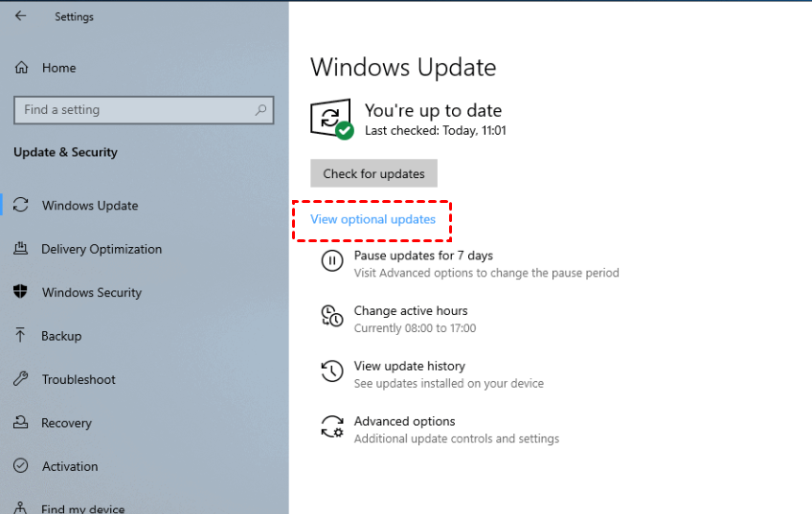Click the Troubleshoot wrench icon
812x514 pixels.
click(21, 378)
